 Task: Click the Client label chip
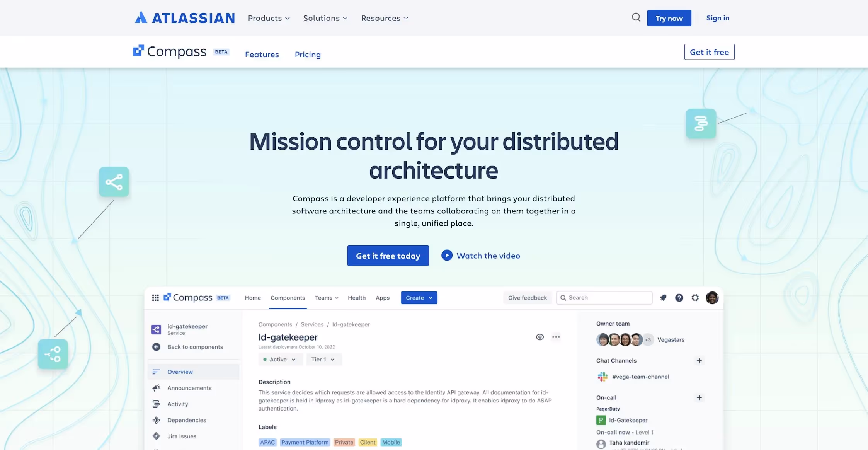[x=368, y=442]
